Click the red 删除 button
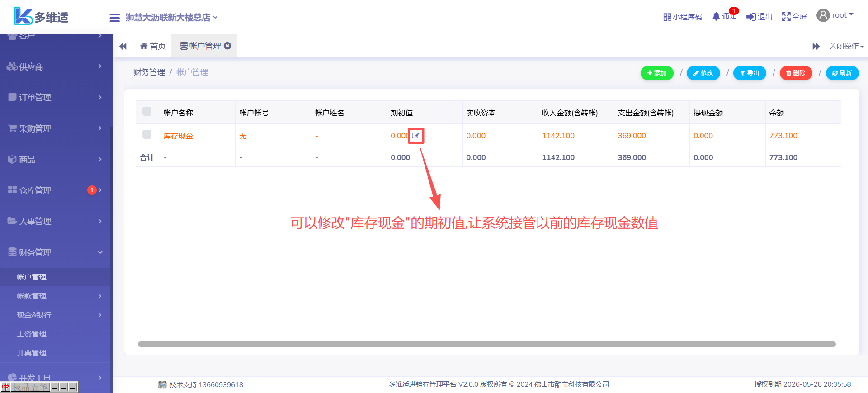This screenshot has height=393, width=868. tap(796, 73)
